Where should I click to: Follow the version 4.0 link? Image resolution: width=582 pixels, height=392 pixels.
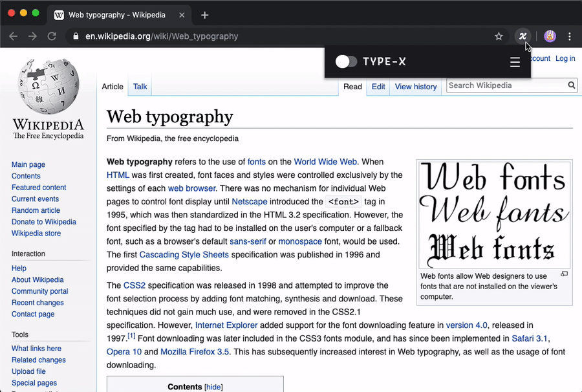(x=466, y=325)
